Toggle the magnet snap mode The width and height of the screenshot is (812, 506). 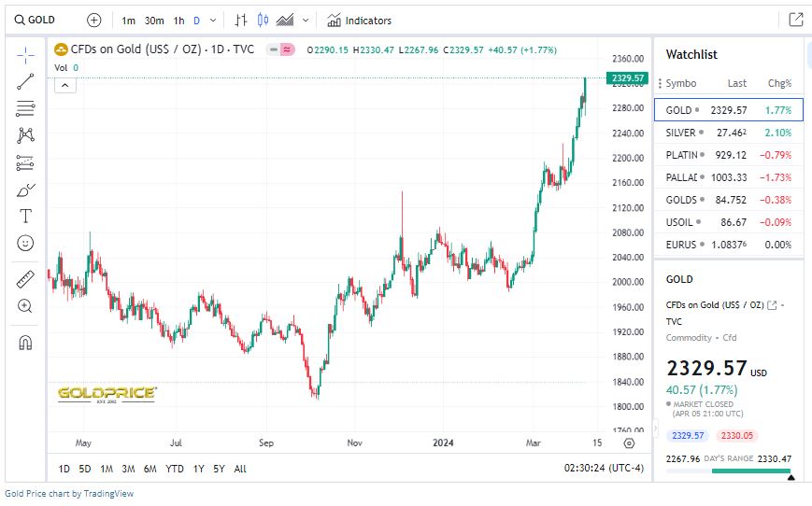pos(25,342)
